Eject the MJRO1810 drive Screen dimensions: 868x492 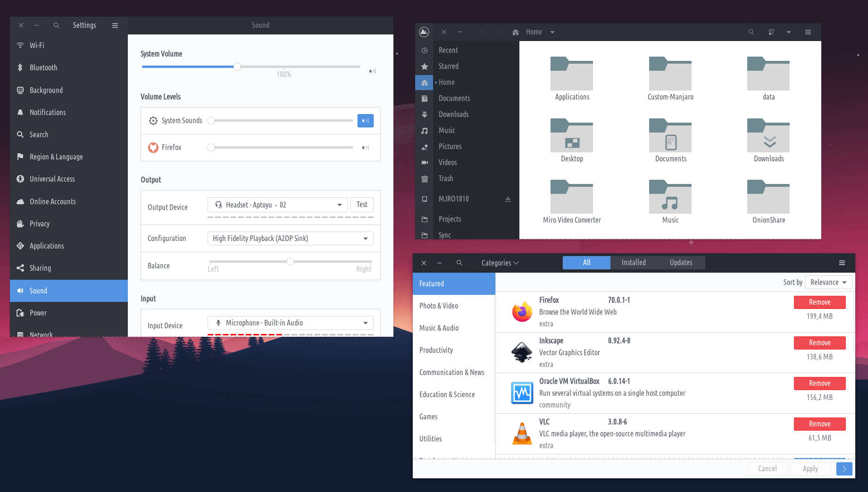point(508,199)
